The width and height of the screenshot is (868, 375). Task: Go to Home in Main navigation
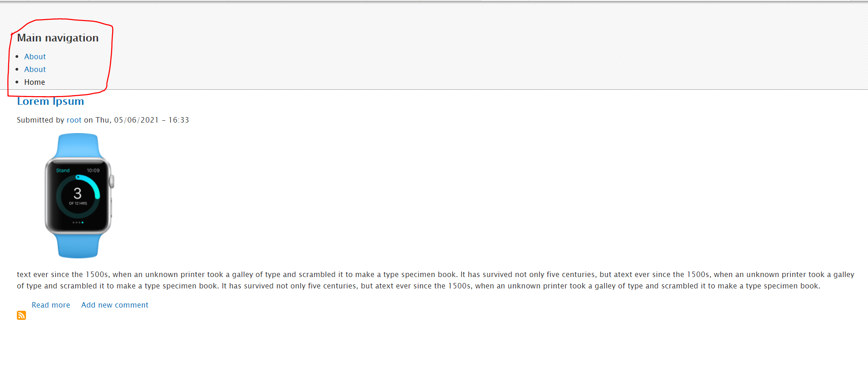35,82
